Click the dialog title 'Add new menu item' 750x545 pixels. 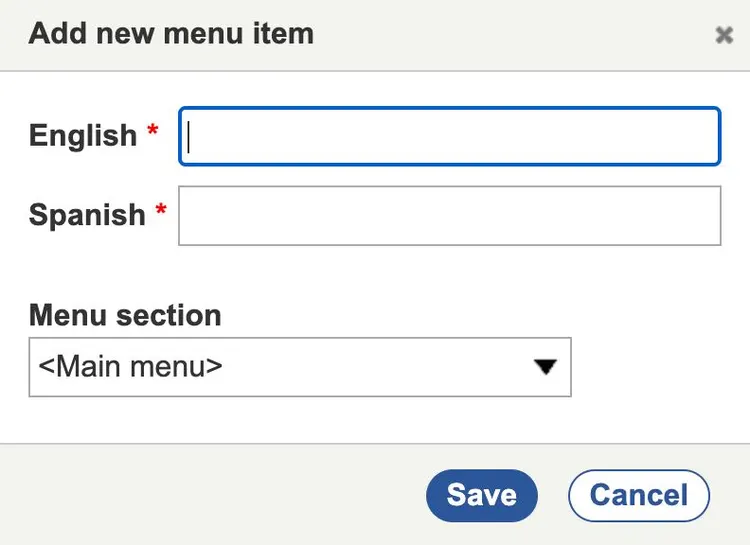171,33
